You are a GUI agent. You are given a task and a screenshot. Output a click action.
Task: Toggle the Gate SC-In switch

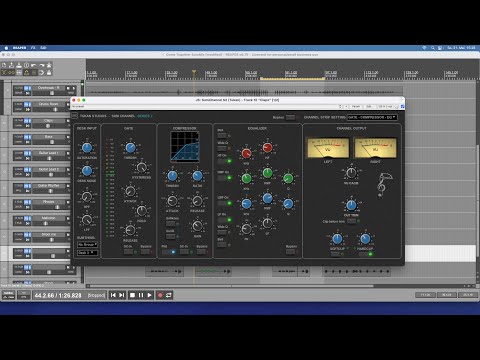(128, 252)
